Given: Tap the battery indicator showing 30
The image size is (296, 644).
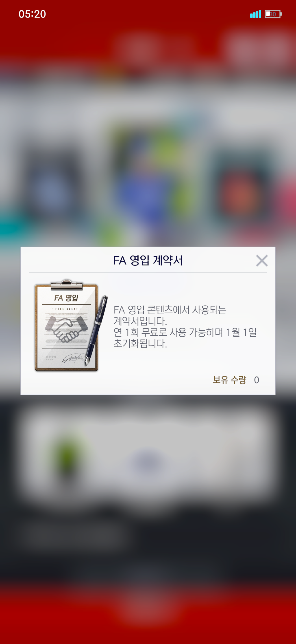Looking at the screenshot, I should click(x=273, y=14).
